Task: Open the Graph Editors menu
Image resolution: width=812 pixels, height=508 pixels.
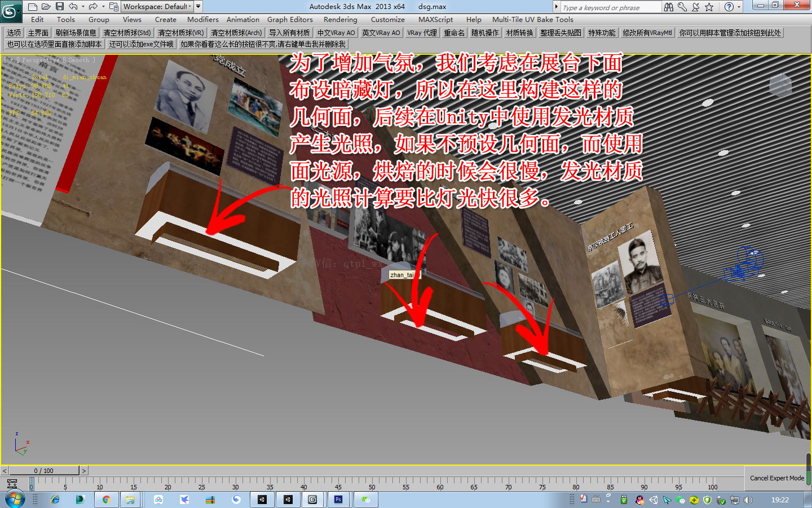Action: [x=290, y=19]
